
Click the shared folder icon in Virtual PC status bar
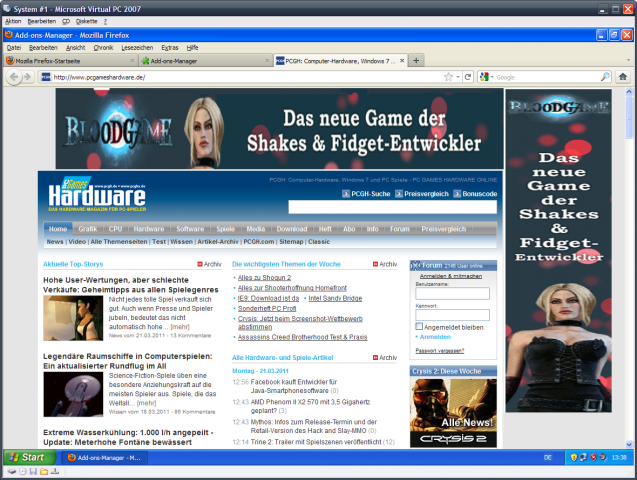click(44, 471)
